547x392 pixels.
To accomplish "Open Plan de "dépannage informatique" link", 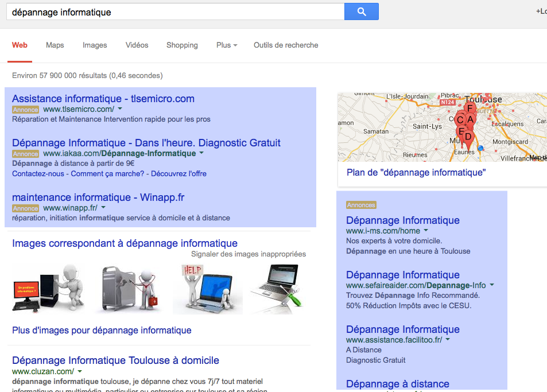I will tap(416, 172).
